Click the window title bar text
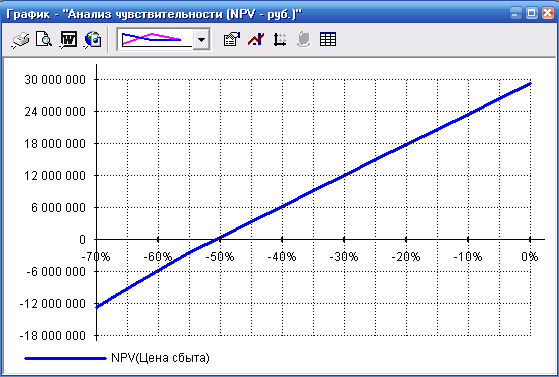The image size is (559, 377). (x=154, y=14)
